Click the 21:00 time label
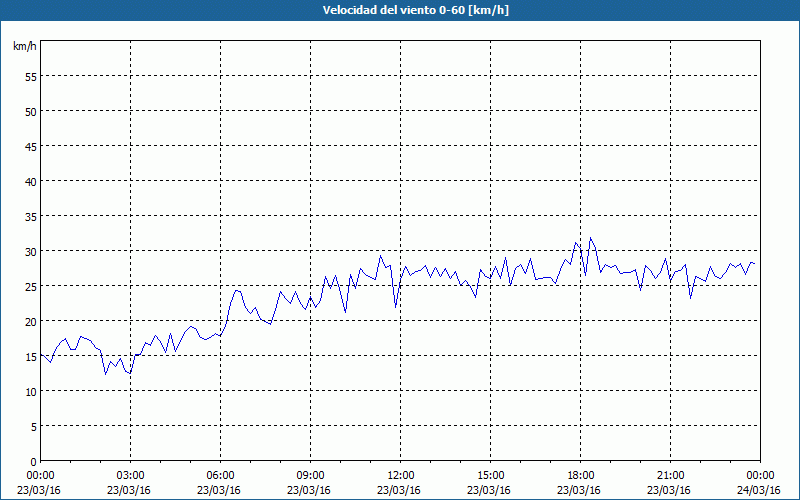The width and height of the screenshot is (800, 500). (x=670, y=475)
